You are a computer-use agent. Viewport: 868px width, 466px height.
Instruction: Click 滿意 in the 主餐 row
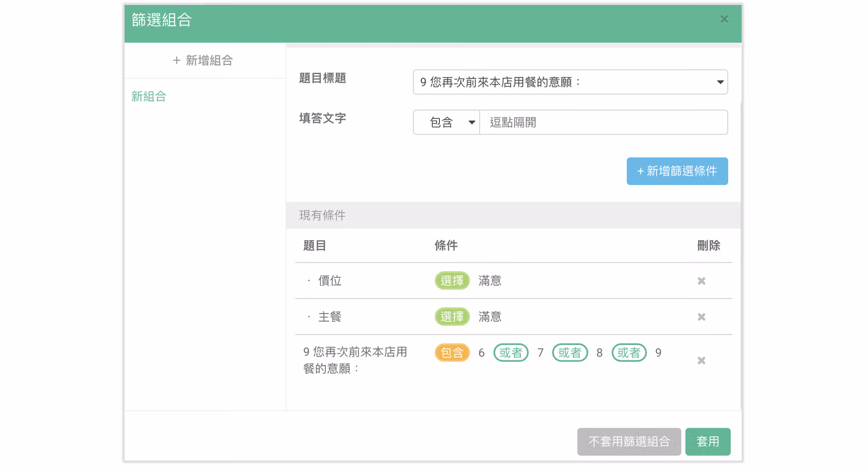[490, 317]
